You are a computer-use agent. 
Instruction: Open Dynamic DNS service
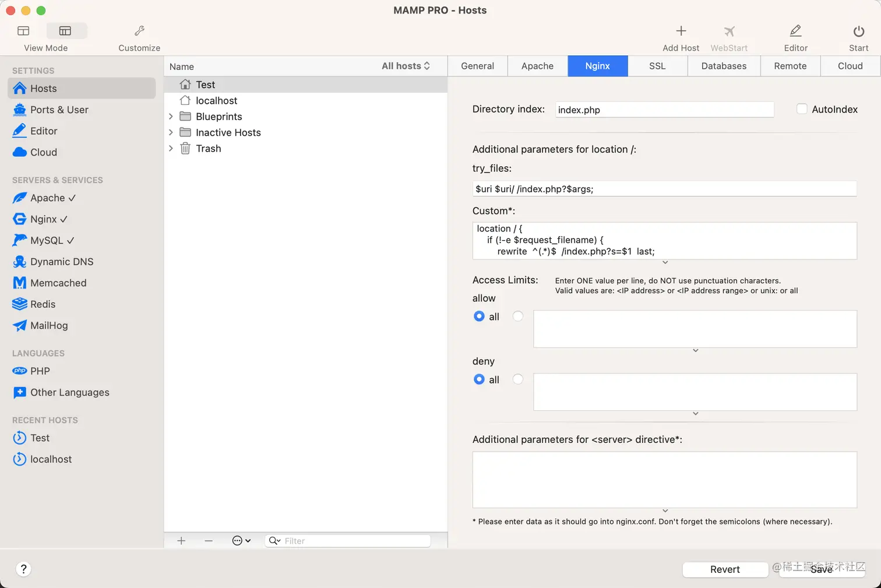pyautogui.click(x=82, y=262)
